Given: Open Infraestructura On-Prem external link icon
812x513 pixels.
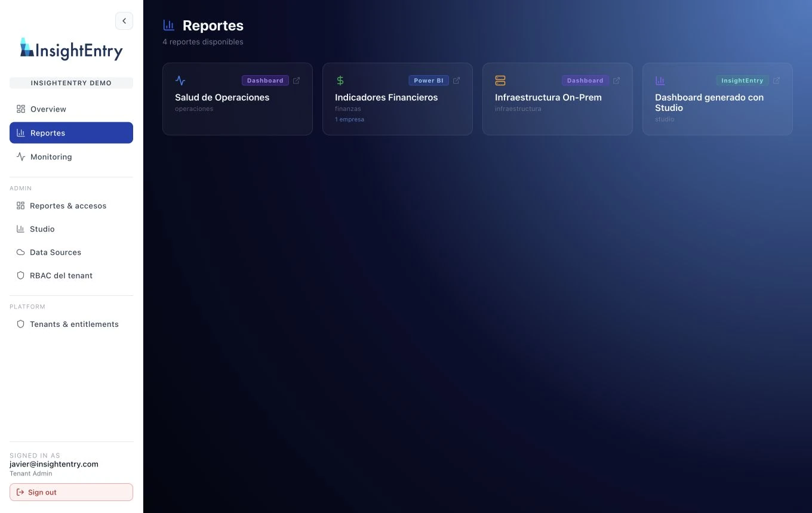Looking at the screenshot, I should click(617, 81).
